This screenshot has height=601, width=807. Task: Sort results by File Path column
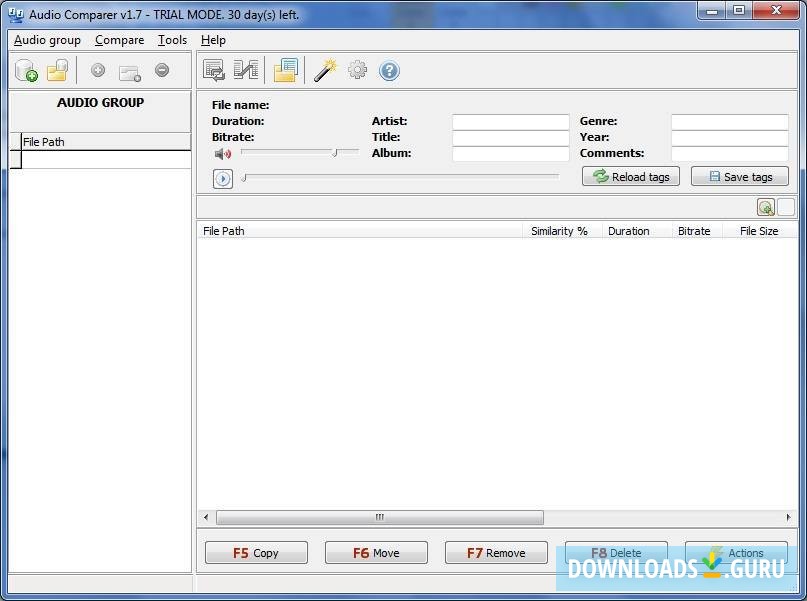tap(360, 231)
